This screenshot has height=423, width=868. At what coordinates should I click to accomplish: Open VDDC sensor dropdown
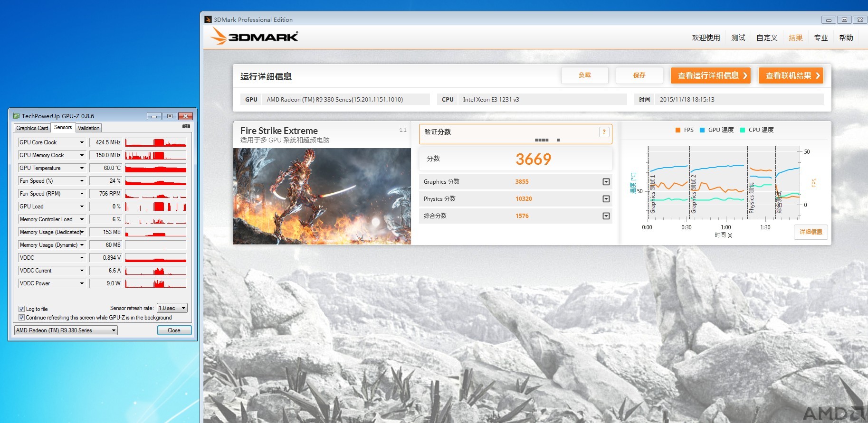pyautogui.click(x=82, y=258)
